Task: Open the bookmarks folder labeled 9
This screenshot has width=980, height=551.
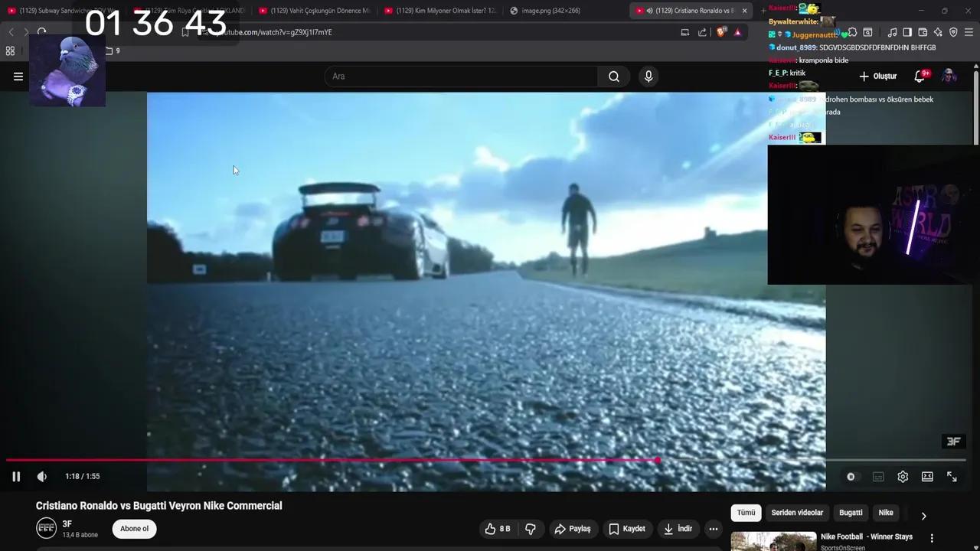Action: click(x=113, y=51)
